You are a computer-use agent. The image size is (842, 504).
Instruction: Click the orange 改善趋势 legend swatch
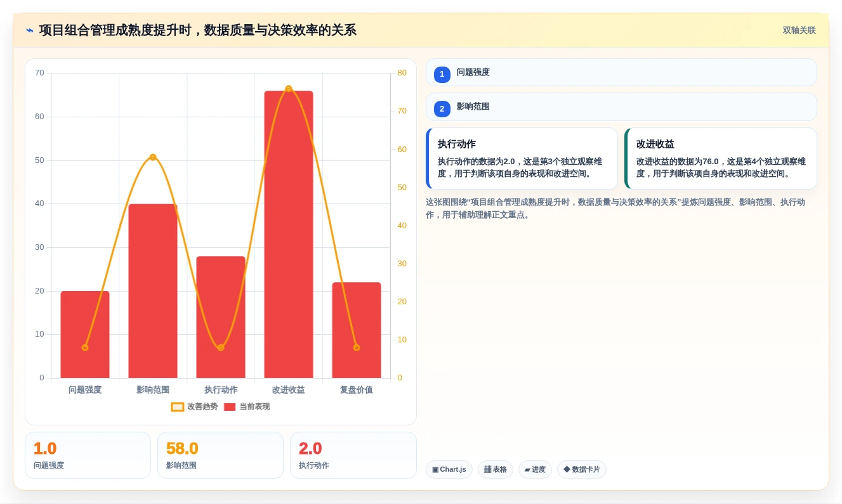tap(178, 407)
